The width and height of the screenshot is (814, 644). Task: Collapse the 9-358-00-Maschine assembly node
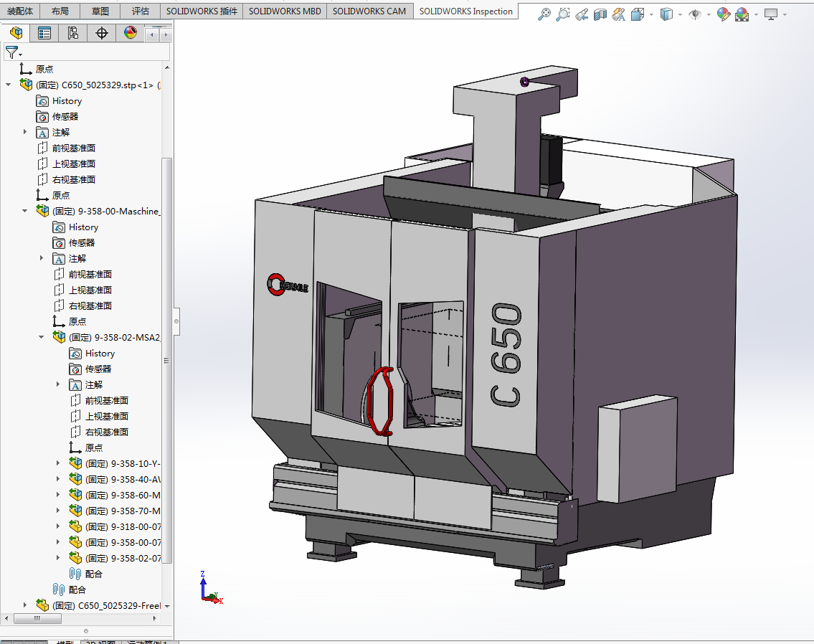coord(25,211)
